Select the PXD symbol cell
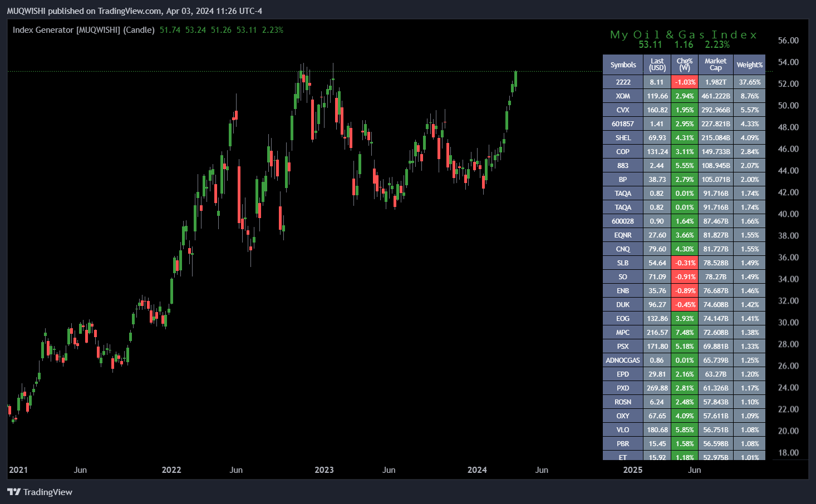816x504 pixels. 623,388
